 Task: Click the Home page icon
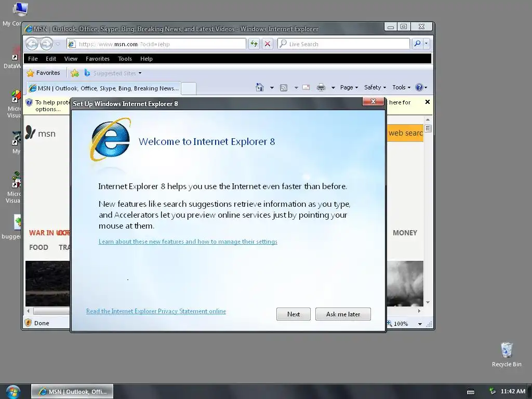(260, 87)
